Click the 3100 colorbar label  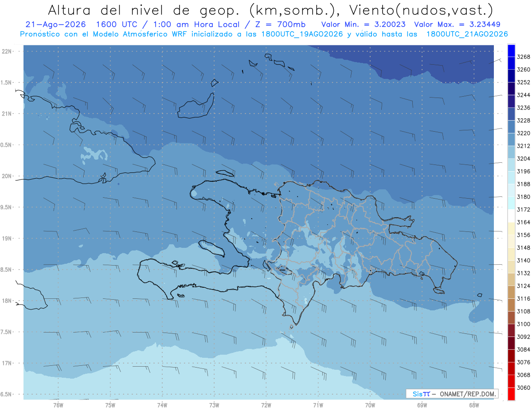click(x=524, y=324)
